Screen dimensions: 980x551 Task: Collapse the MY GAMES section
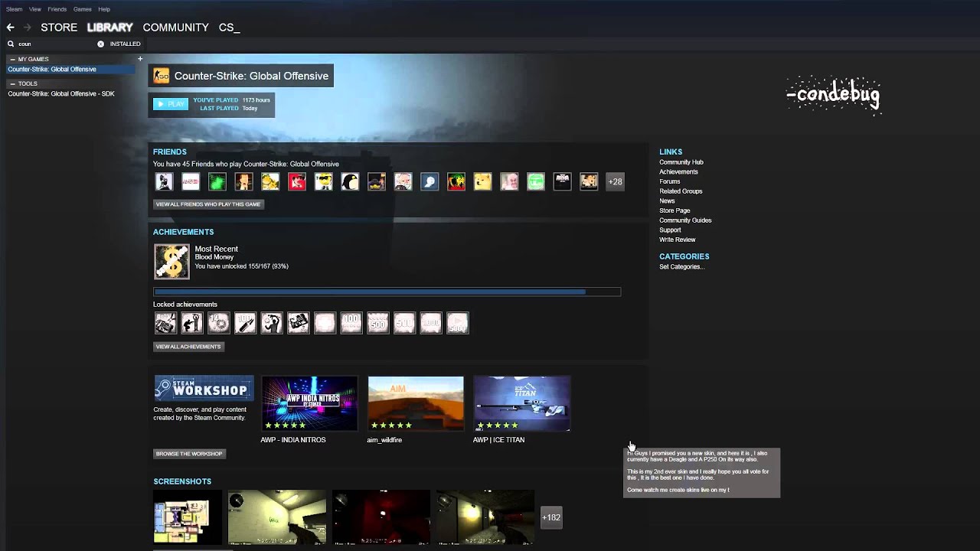tap(12, 59)
